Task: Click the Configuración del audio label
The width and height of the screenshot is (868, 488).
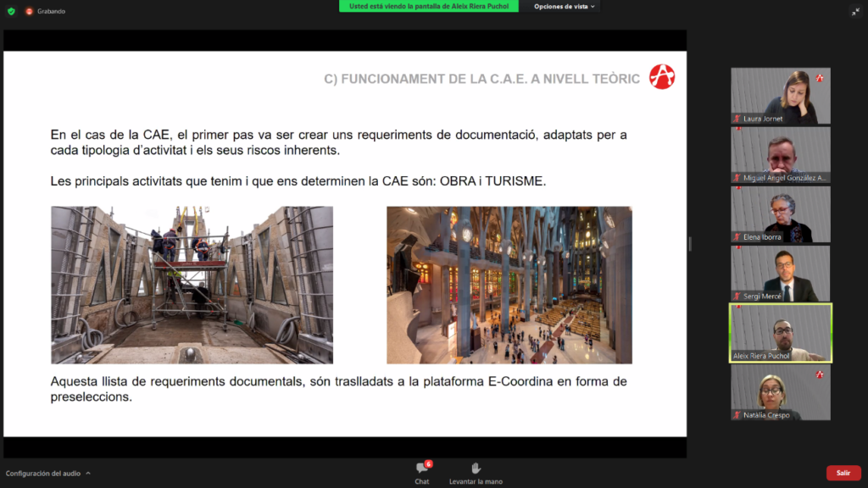Action: tap(43, 473)
